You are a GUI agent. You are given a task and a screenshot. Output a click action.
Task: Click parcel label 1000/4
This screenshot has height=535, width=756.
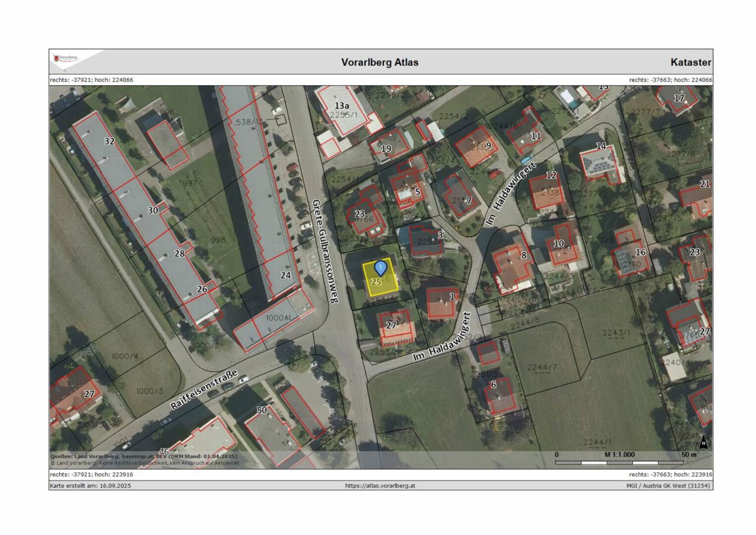[x=125, y=356]
